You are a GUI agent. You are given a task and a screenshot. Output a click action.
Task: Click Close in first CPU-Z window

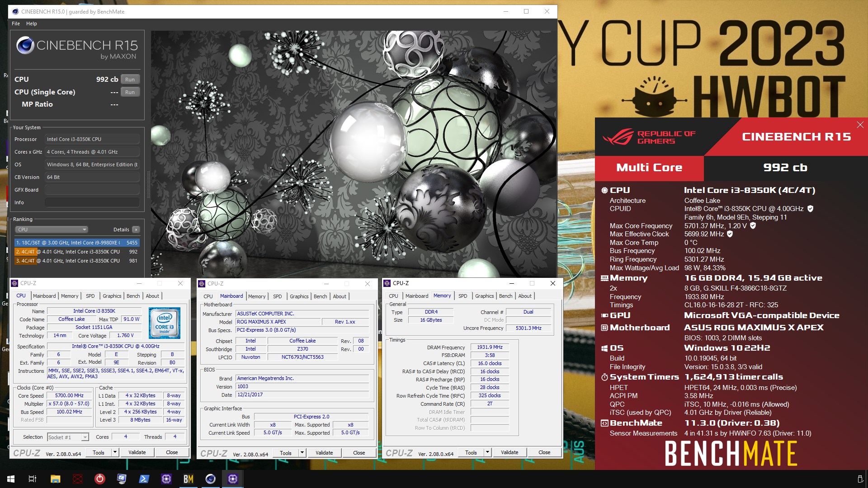click(172, 452)
